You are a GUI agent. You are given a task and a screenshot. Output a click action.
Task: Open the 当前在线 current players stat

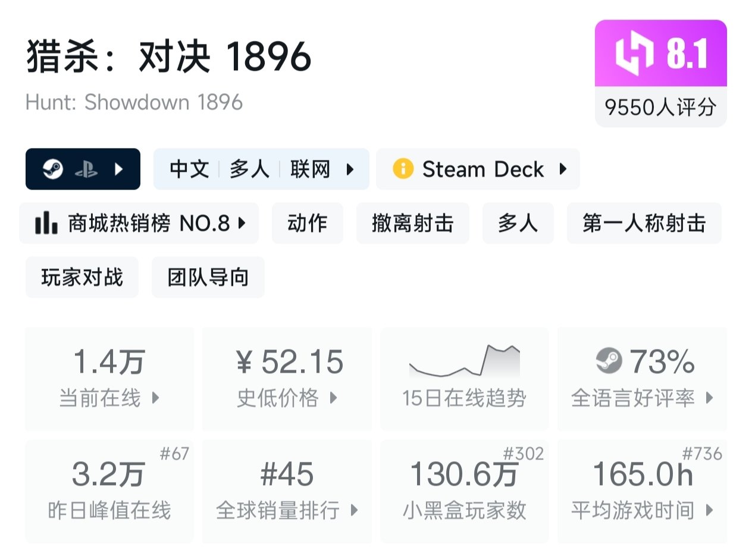coord(109,379)
